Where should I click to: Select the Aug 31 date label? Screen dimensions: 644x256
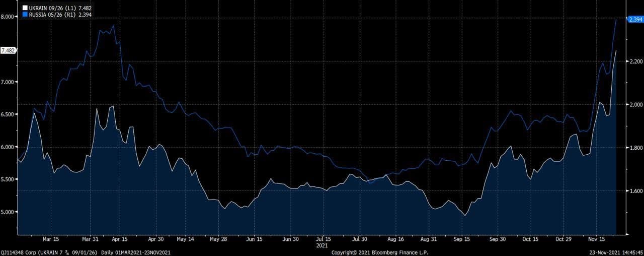pos(429,239)
